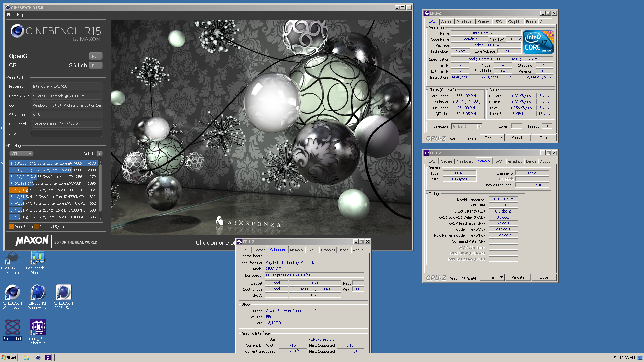This screenshot has height=362, width=644.
Task: Select ranking entry Core i7-3720QM 590
Action: click(x=53, y=210)
